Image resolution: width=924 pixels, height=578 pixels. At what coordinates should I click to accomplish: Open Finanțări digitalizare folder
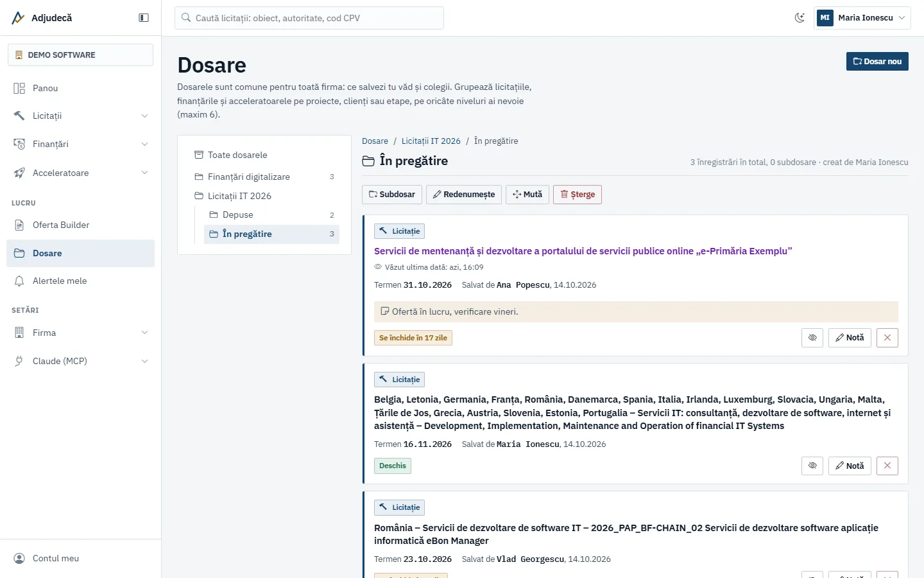point(264,177)
